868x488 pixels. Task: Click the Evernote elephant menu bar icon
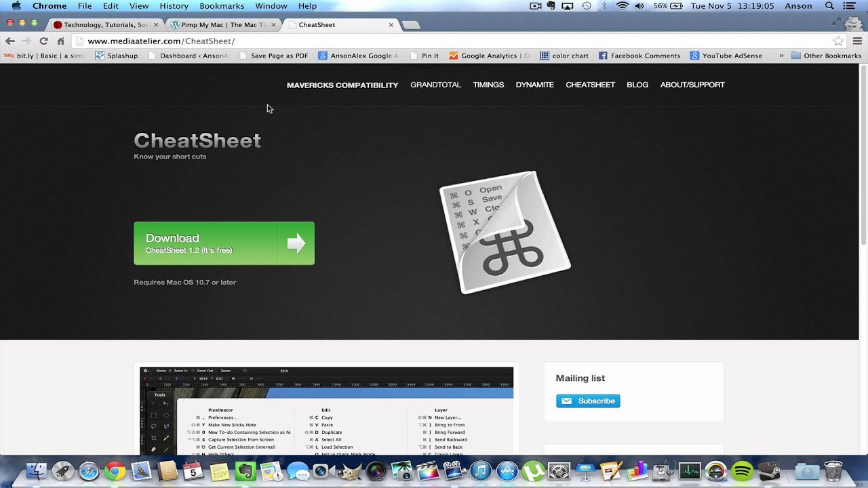551,6
